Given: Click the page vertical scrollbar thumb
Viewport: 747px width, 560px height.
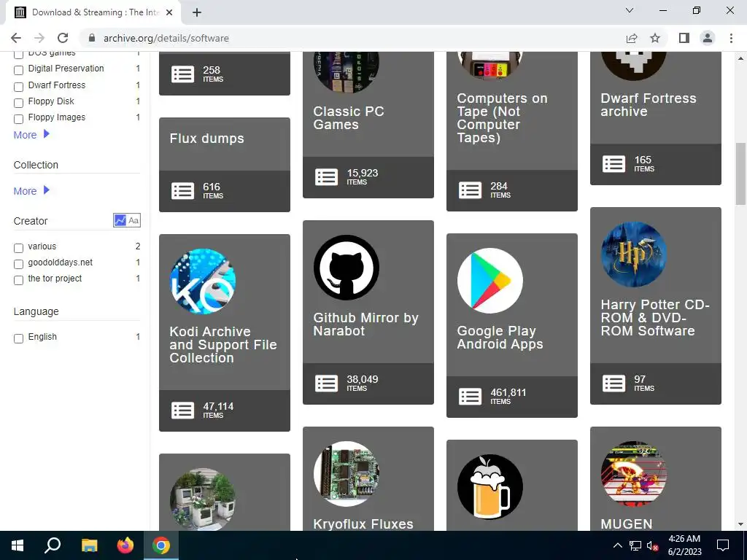Looking at the screenshot, I should 740,174.
